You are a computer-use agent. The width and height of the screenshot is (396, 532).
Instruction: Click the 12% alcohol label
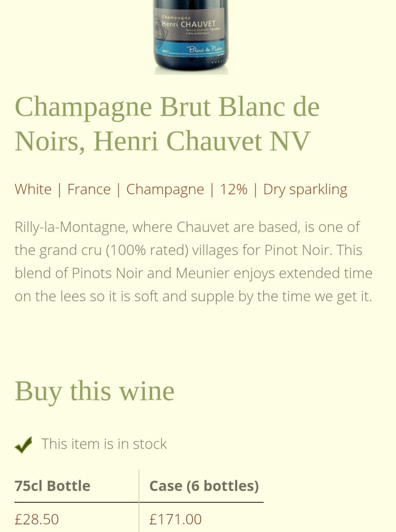point(234,189)
